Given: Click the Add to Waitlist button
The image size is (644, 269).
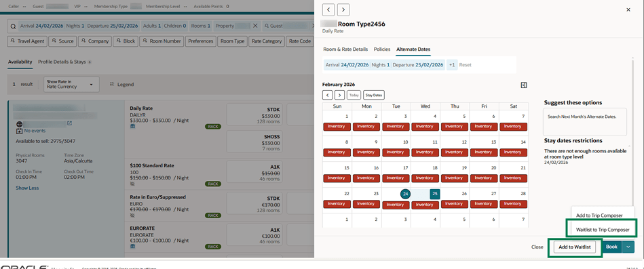Looking at the screenshot, I should 575,247.
